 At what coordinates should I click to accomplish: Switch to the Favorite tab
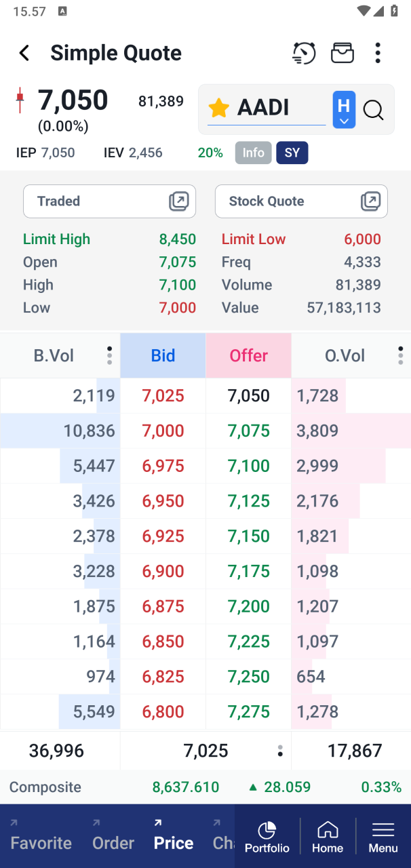[41, 842]
